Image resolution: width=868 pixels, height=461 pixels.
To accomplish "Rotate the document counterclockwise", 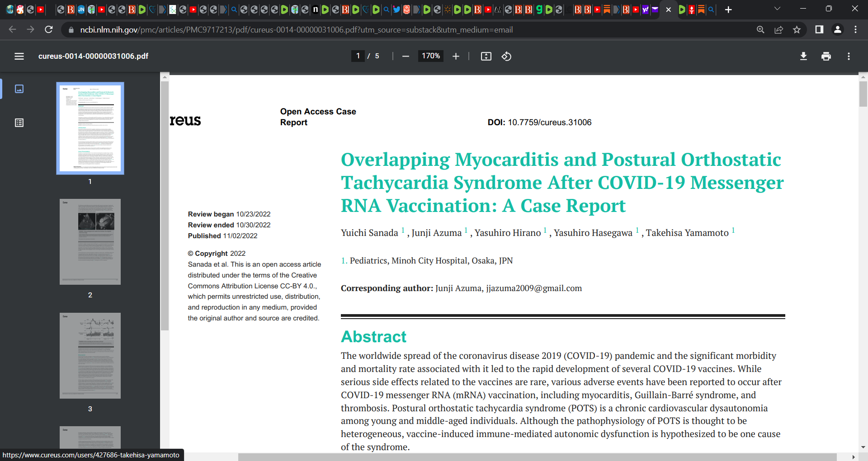I will tap(506, 56).
